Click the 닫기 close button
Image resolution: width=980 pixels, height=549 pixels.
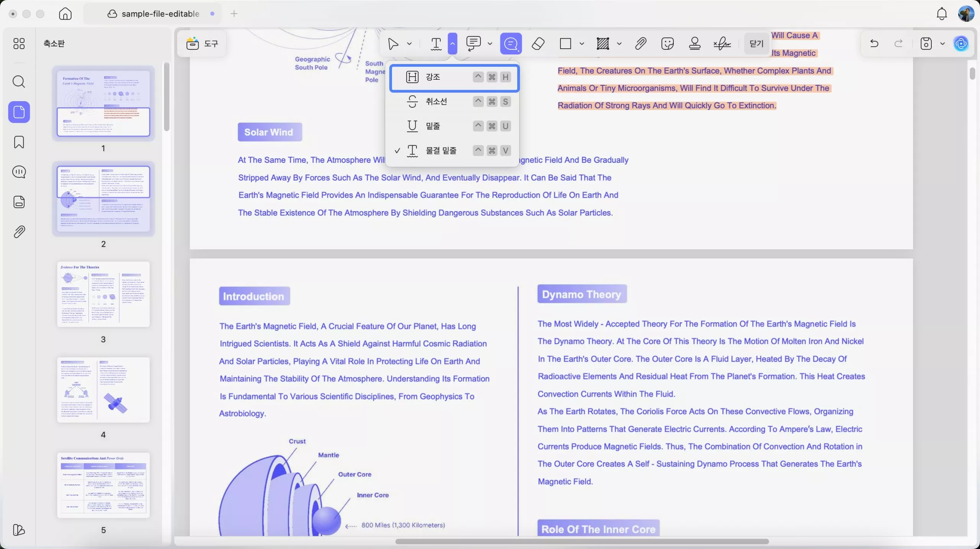click(756, 44)
